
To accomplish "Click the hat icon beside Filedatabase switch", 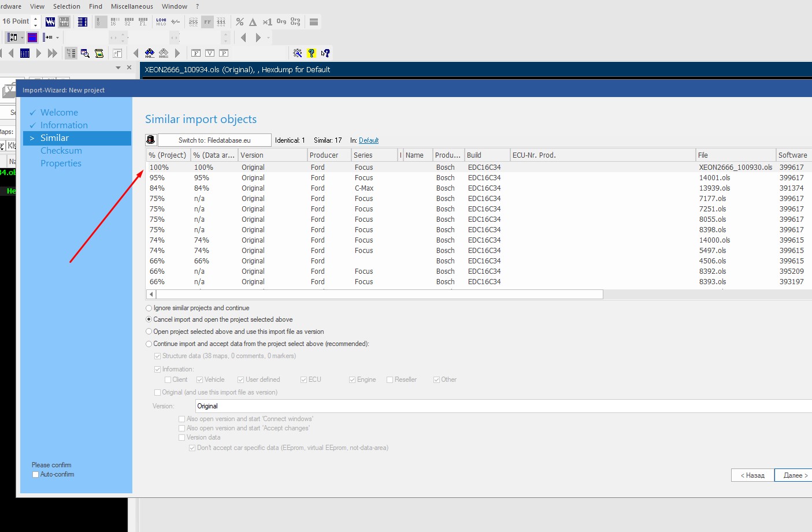I will point(151,140).
